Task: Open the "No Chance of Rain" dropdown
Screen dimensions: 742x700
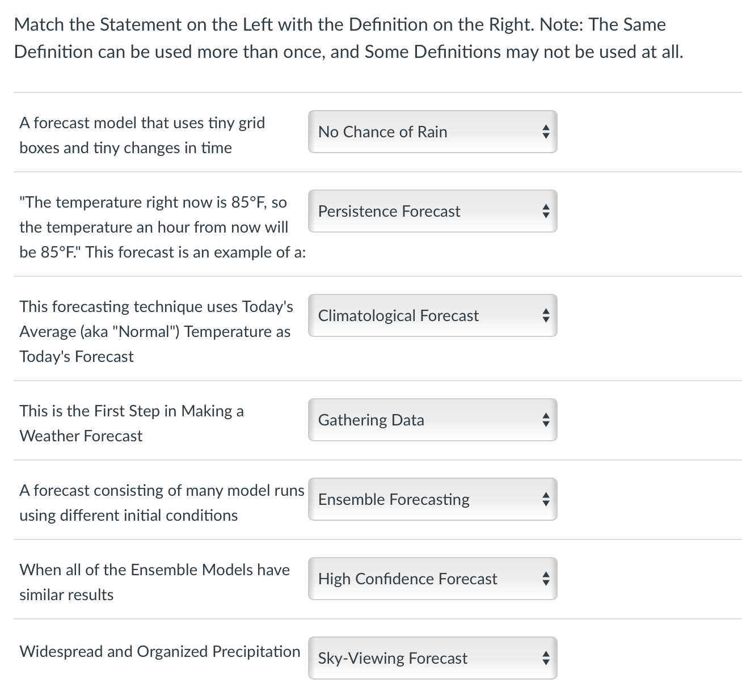Action: coord(432,132)
